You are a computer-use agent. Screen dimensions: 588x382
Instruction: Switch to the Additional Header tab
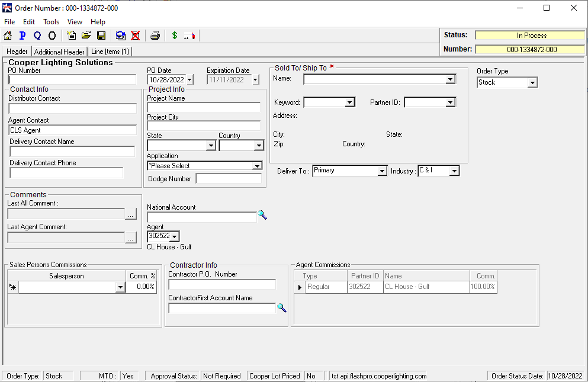[59, 52]
